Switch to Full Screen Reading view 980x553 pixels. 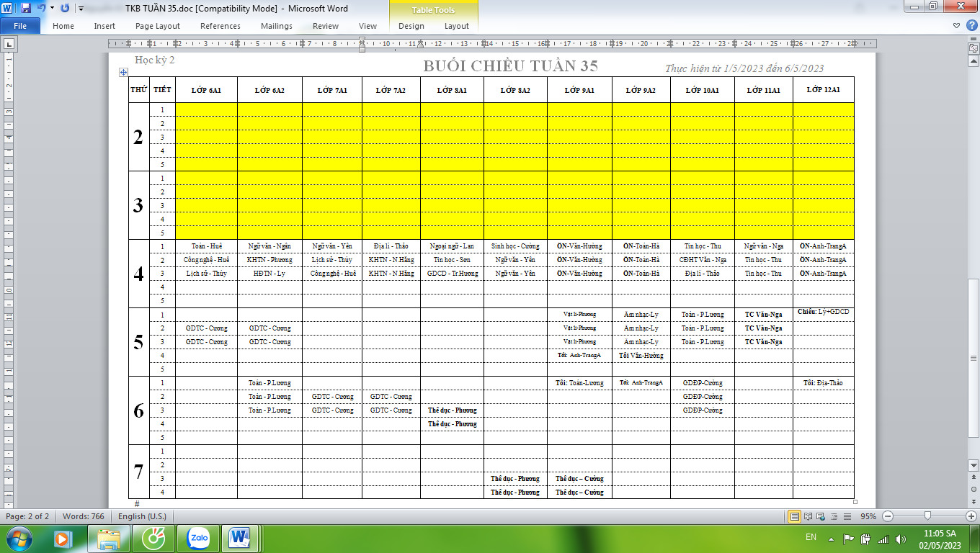[x=808, y=516]
